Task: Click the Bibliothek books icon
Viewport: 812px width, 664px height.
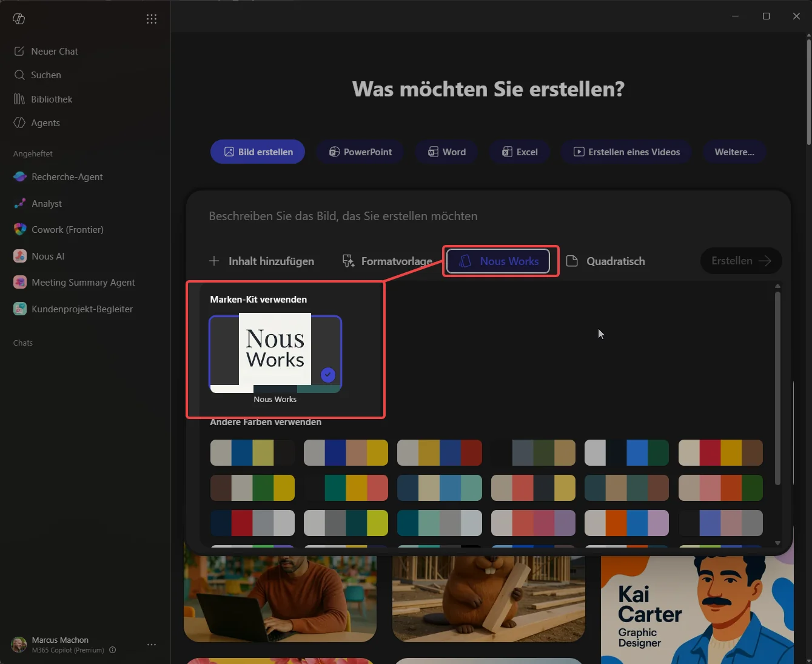Action: pyautogui.click(x=19, y=99)
